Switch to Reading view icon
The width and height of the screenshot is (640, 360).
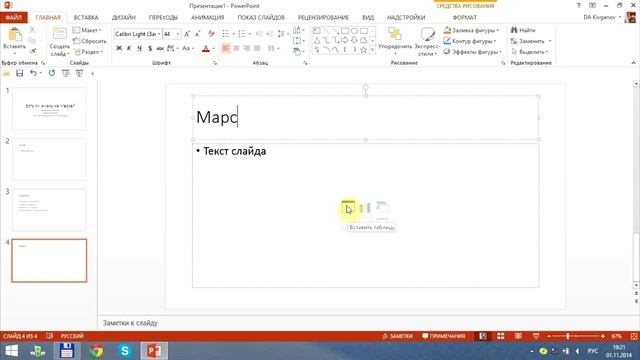(518, 336)
